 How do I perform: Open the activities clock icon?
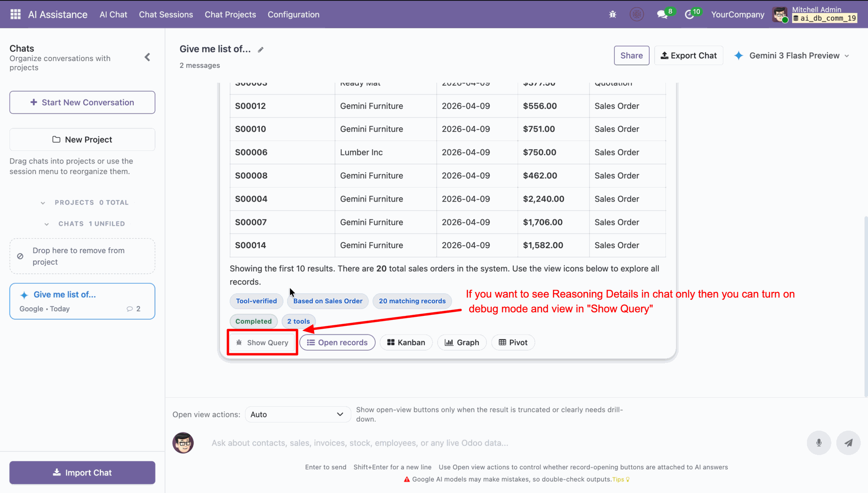coord(689,14)
